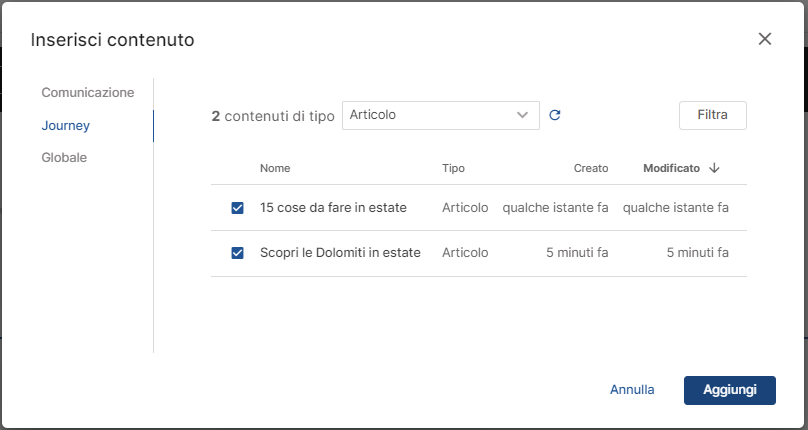Close the Inserisci contenuto dialog with the X

click(x=765, y=39)
